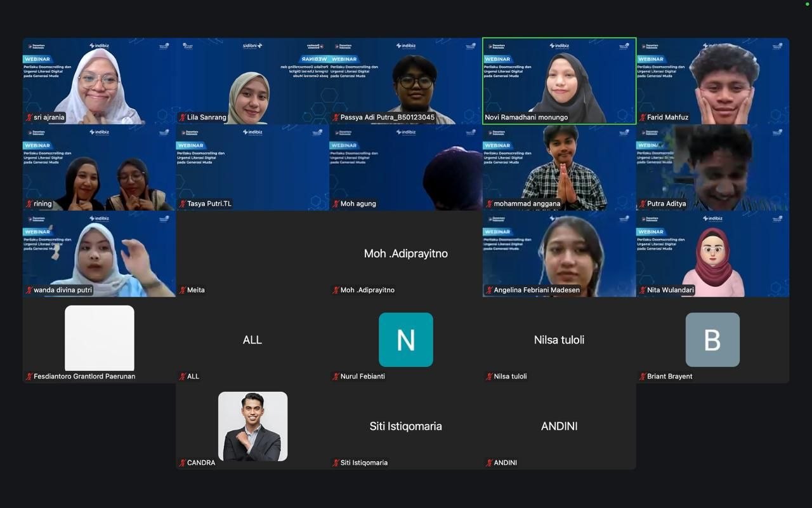This screenshot has height=508, width=812.
Task: Click the muted mic icon next to Nurul Febianti
Action: pyautogui.click(x=336, y=377)
